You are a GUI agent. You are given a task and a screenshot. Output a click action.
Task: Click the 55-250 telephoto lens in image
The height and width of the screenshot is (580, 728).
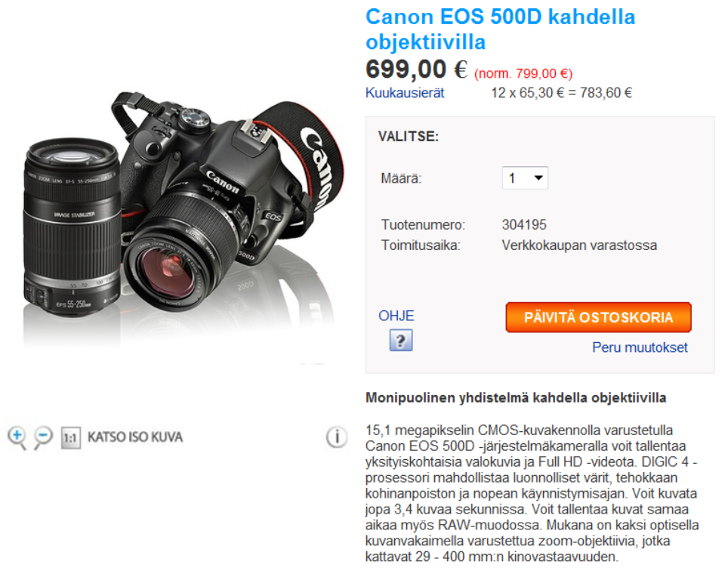72,227
